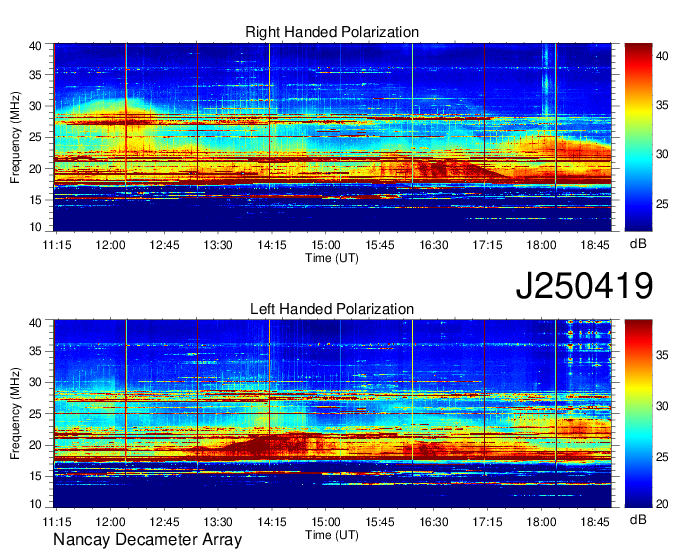
Task: Click the 'dB' label under upper color bar
Action: coord(638,244)
